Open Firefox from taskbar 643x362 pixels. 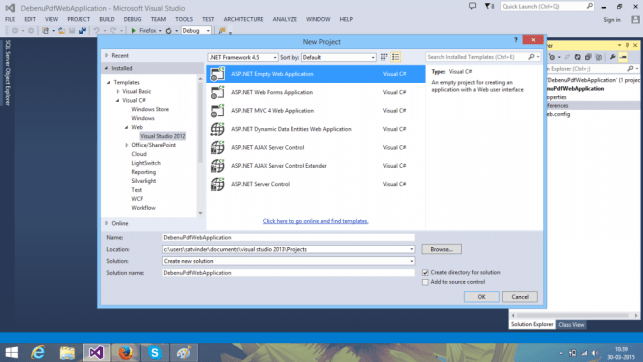[125, 352]
